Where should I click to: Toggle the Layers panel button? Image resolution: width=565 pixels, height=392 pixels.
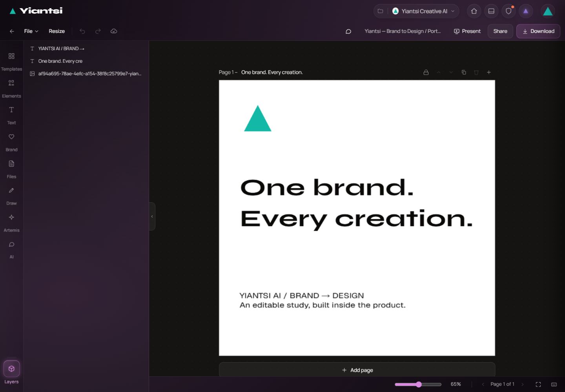click(11, 372)
